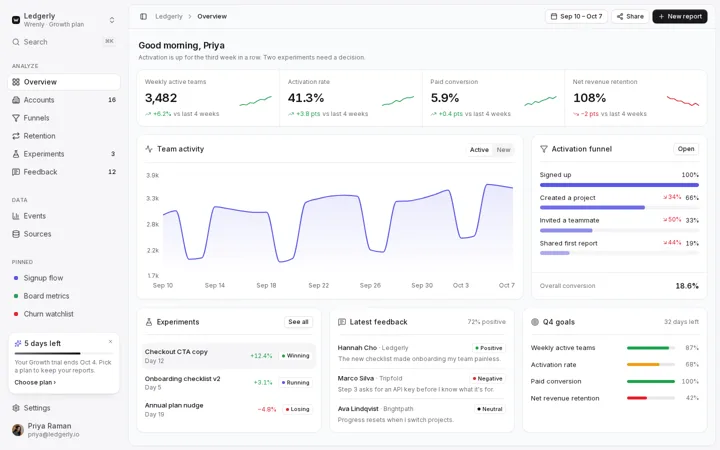Image resolution: width=720 pixels, height=450 pixels.
Task: Click the Retention arrows icon
Action: (x=16, y=136)
